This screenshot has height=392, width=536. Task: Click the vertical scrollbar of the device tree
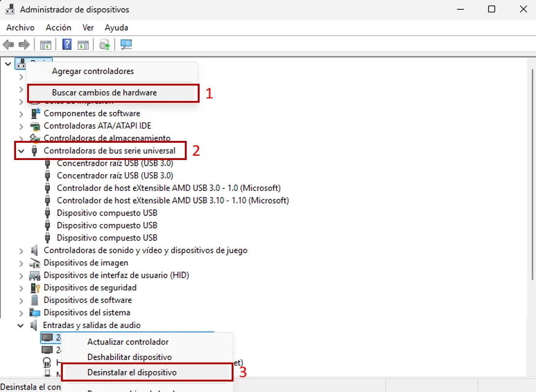(532, 174)
